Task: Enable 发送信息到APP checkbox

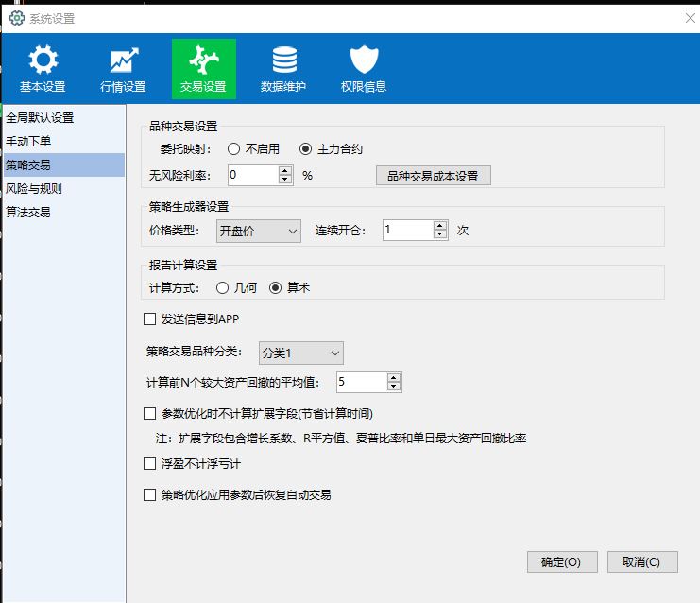Action: (149, 319)
